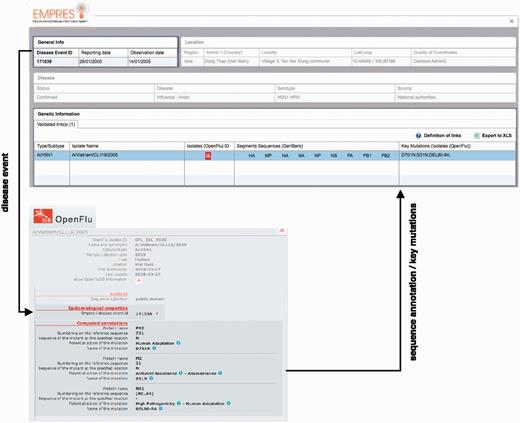
Task: Select the Validated links (1) tab
Action: point(56,124)
